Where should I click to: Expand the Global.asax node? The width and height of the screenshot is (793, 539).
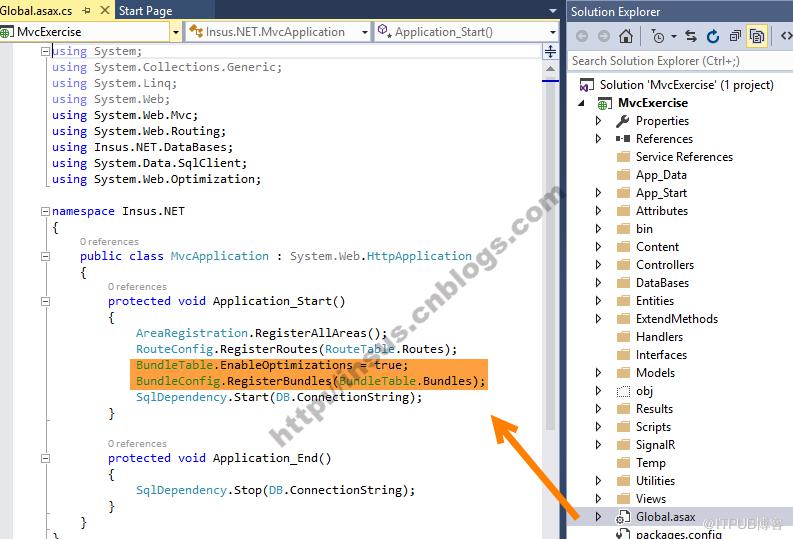[598, 517]
